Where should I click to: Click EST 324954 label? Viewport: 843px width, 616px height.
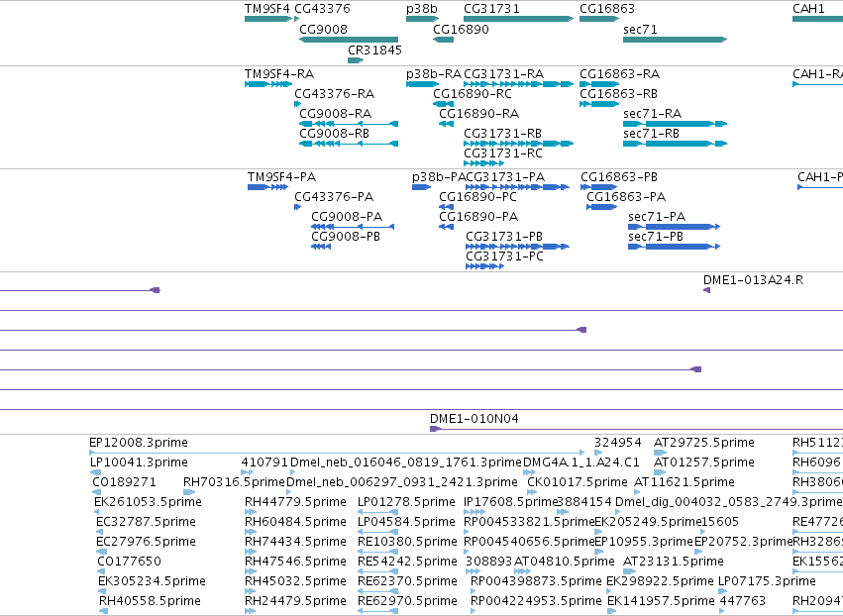tap(618, 443)
